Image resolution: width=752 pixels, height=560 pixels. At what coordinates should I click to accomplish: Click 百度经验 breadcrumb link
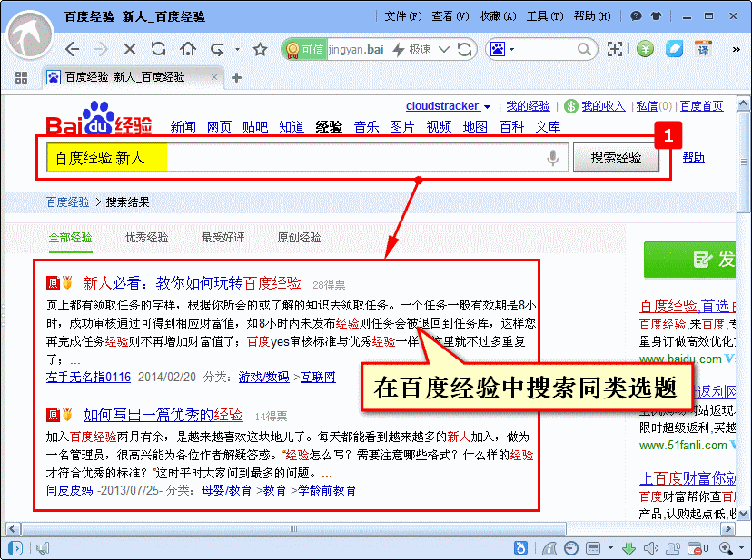[x=67, y=202]
